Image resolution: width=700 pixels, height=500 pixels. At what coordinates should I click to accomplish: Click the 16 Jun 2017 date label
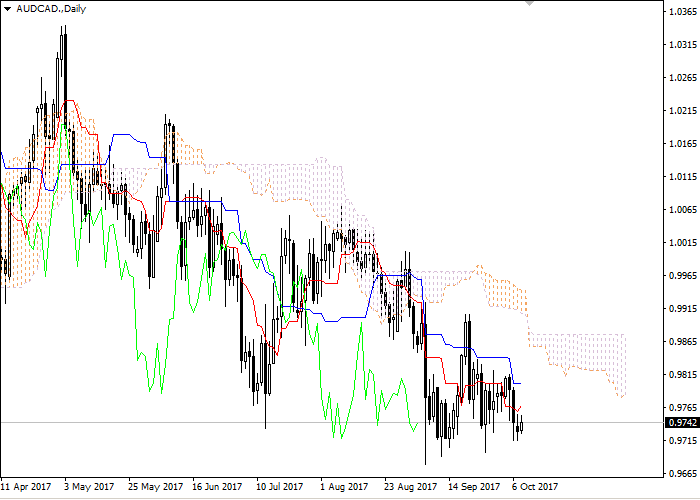click(x=218, y=486)
